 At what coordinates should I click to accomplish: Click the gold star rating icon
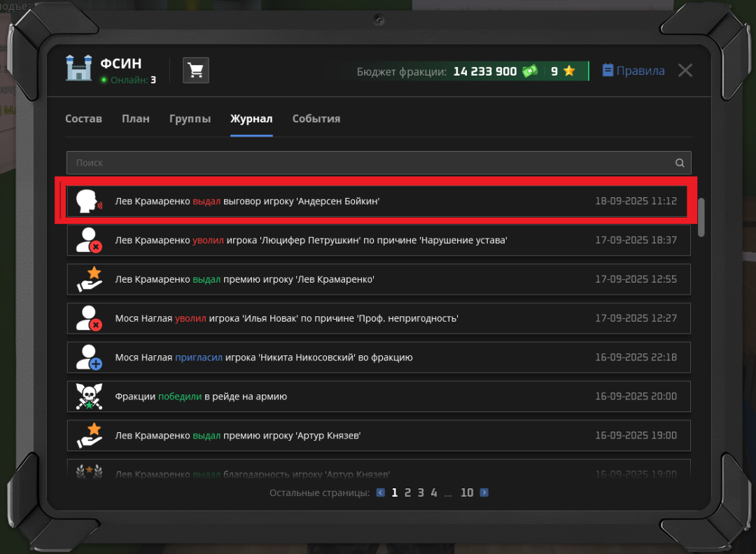coord(569,71)
